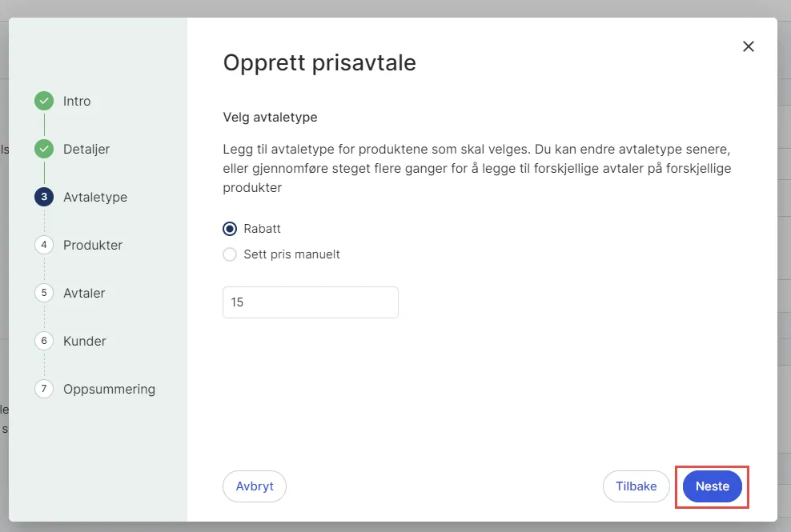The width and height of the screenshot is (791, 532).
Task: Click the Neste button
Action: coord(711,486)
